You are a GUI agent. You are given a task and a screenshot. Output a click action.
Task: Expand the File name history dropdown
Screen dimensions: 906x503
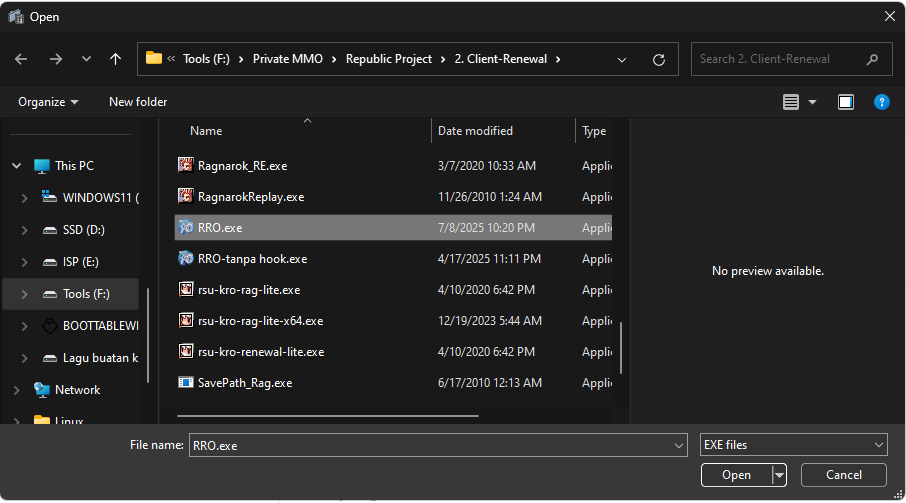tap(679, 445)
